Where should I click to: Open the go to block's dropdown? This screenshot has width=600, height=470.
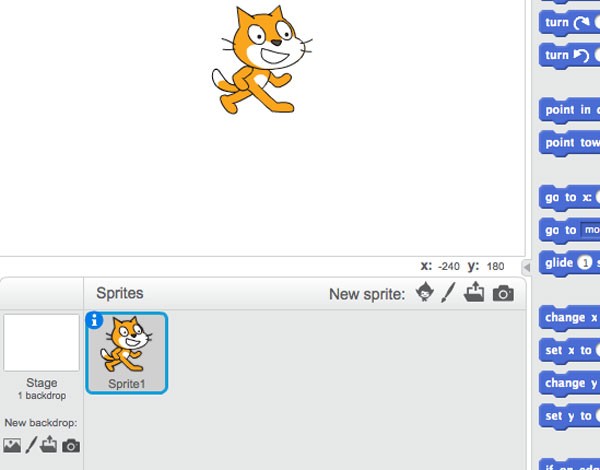point(590,230)
